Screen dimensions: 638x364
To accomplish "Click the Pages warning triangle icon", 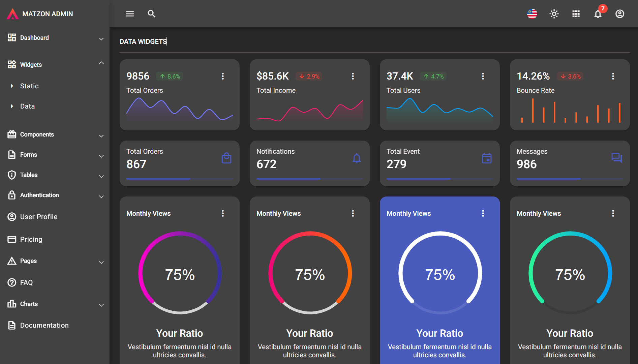I will tap(12, 261).
